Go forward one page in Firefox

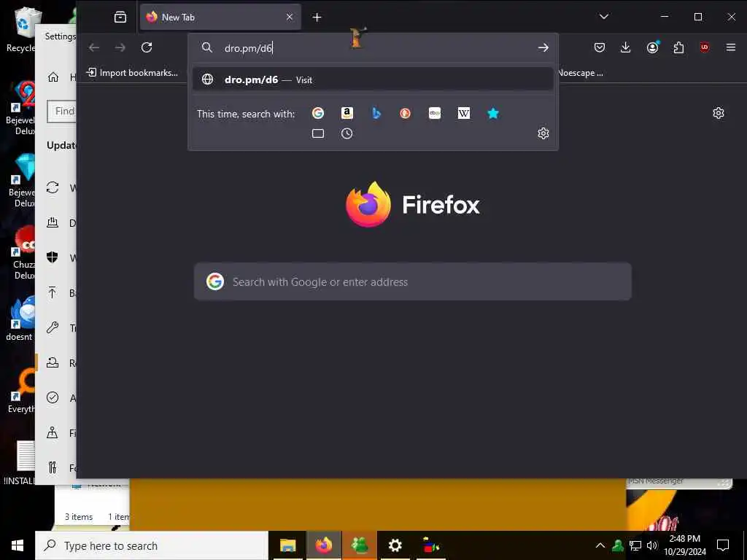pos(120,47)
